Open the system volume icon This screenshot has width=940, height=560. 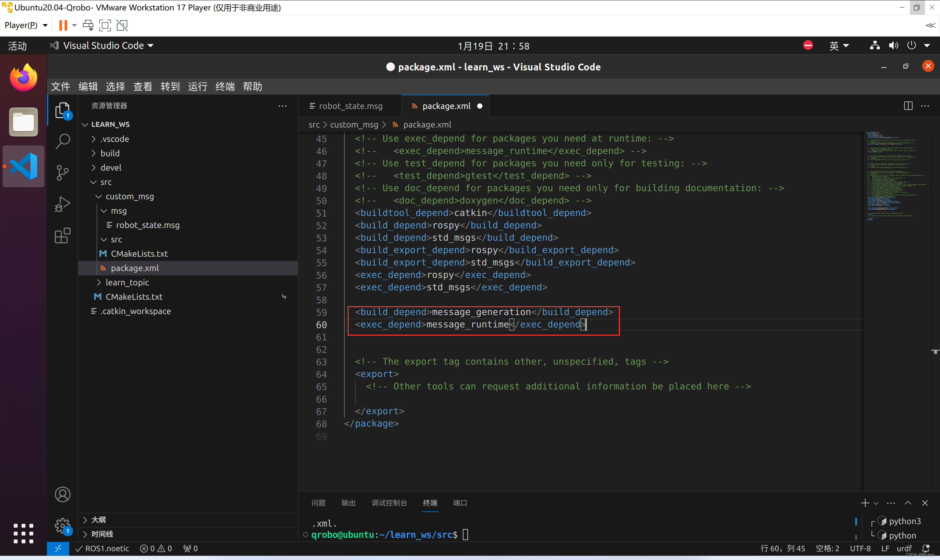[x=893, y=46]
